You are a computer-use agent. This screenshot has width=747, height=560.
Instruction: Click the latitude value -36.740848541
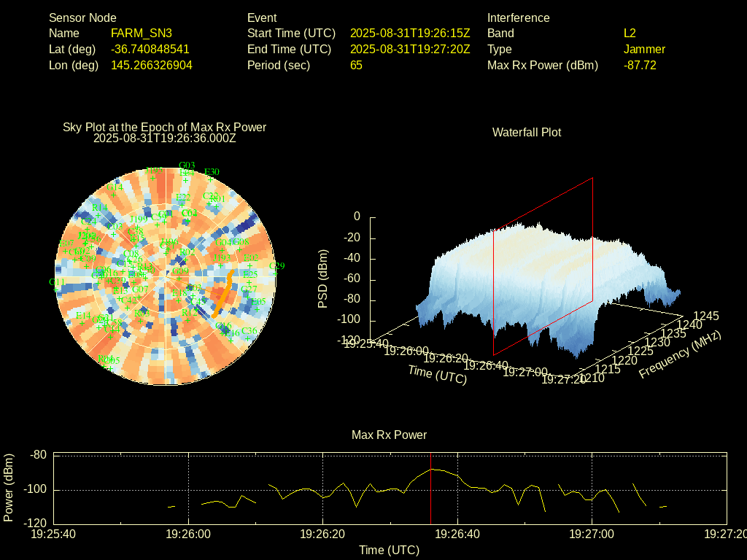(150, 50)
